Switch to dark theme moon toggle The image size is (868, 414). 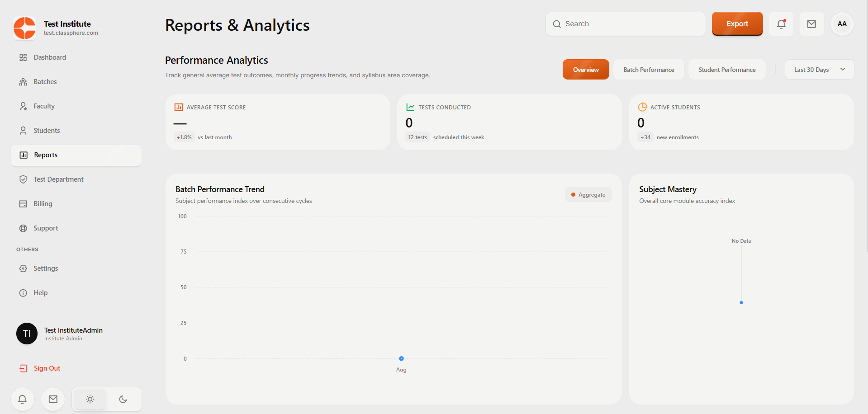[x=123, y=399]
